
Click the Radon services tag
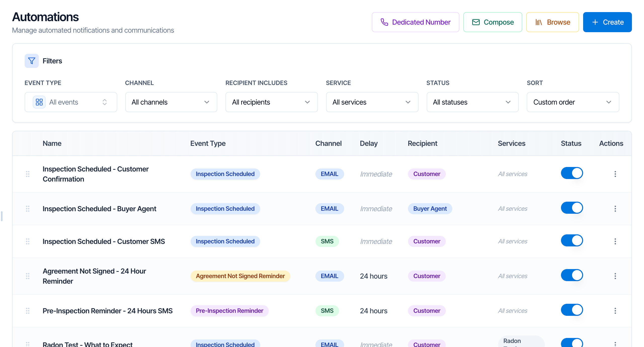521,341
